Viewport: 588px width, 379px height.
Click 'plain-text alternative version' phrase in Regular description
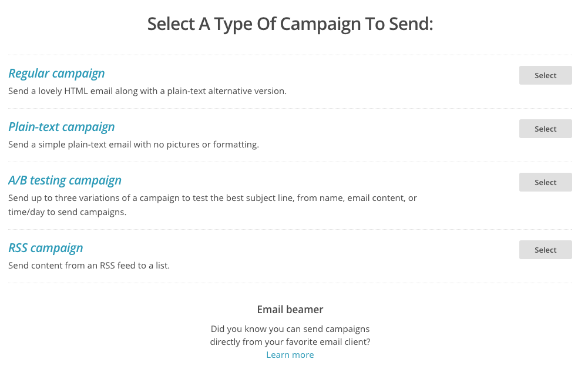tap(226, 91)
